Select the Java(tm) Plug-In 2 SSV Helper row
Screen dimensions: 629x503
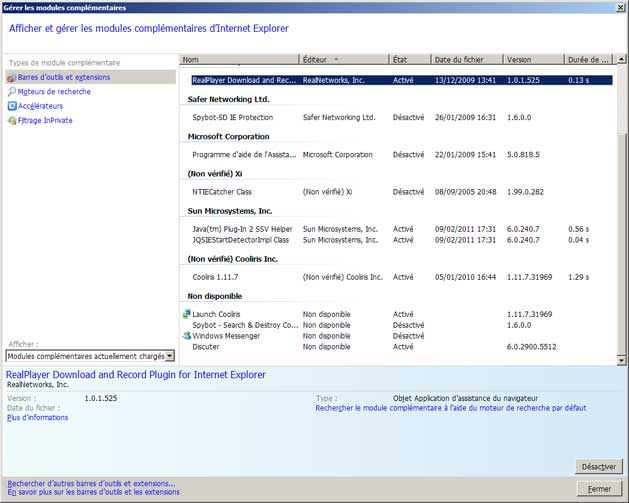tap(245, 229)
